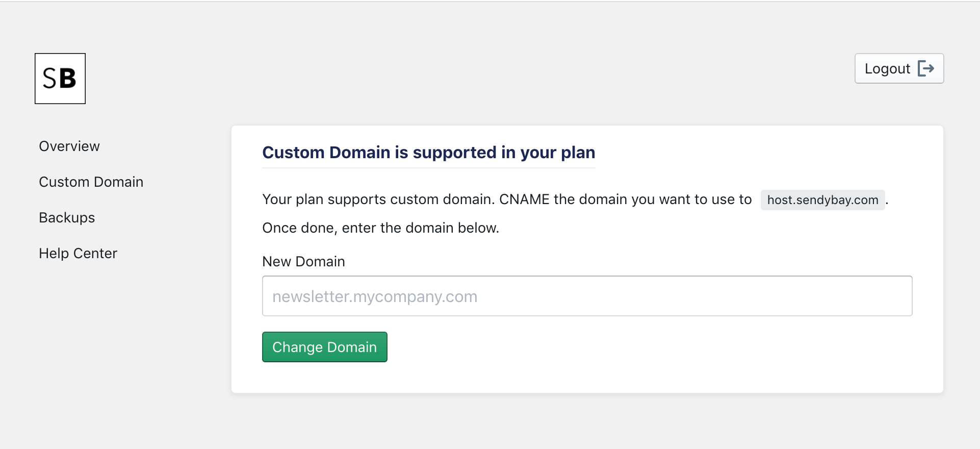Screen dimensions: 980x449
Task: Visit the Help Center
Action: 78,254
